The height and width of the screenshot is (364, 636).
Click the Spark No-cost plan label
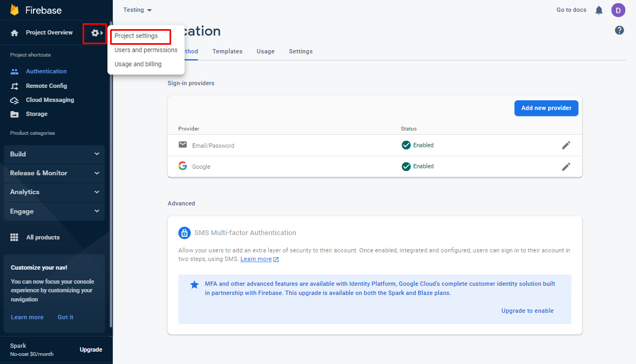32,349
